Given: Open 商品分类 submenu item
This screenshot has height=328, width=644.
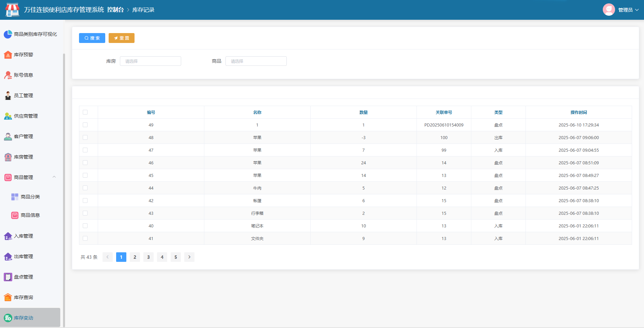Looking at the screenshot, I should click(30, 197).
